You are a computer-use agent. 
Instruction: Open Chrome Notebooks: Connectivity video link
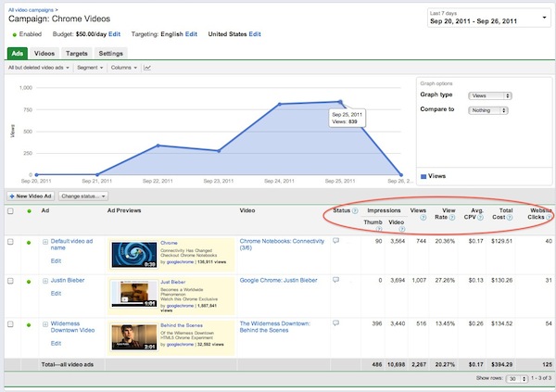pos(282,245)
